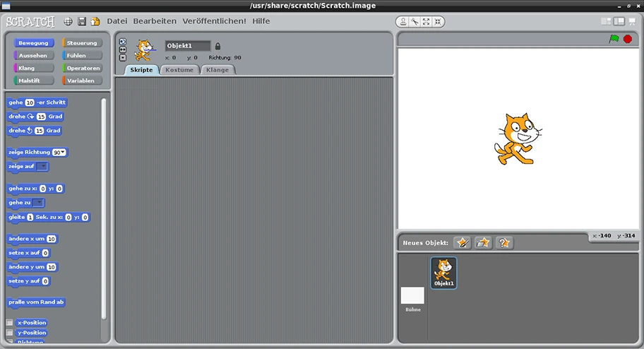
Task: Select the duplicate stamp tool
Action: [x=403, y=22]
